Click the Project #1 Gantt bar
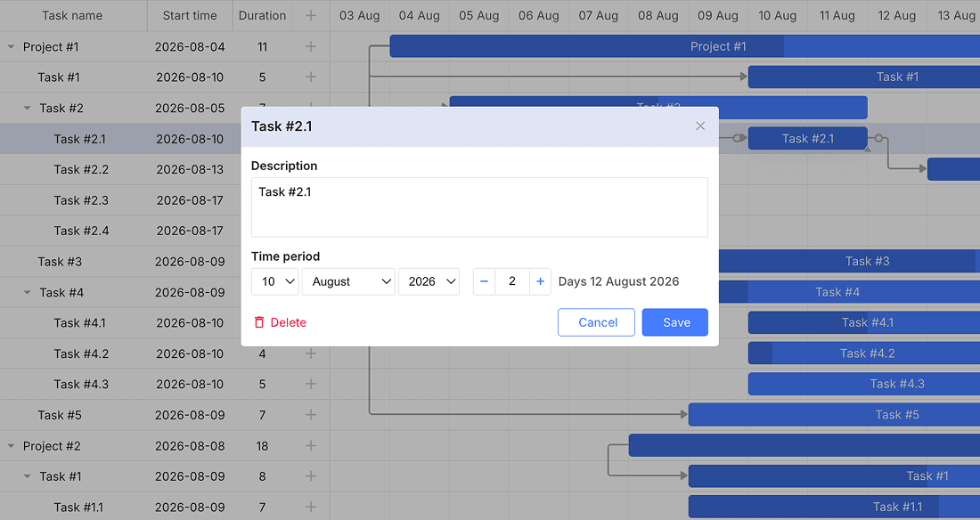 684,46
